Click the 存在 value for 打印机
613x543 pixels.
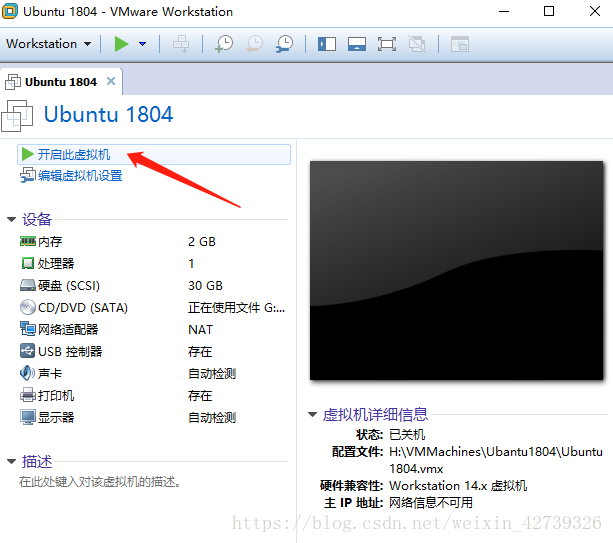tap(200, 396)
